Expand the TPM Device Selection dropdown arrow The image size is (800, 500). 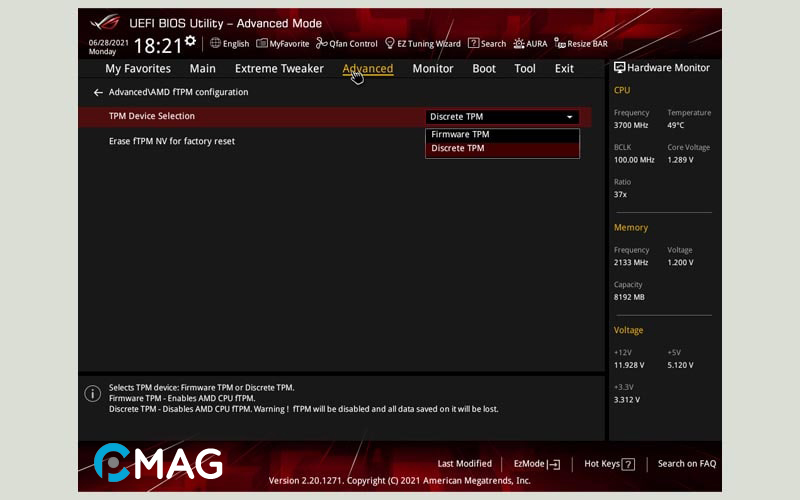[569, 117]
